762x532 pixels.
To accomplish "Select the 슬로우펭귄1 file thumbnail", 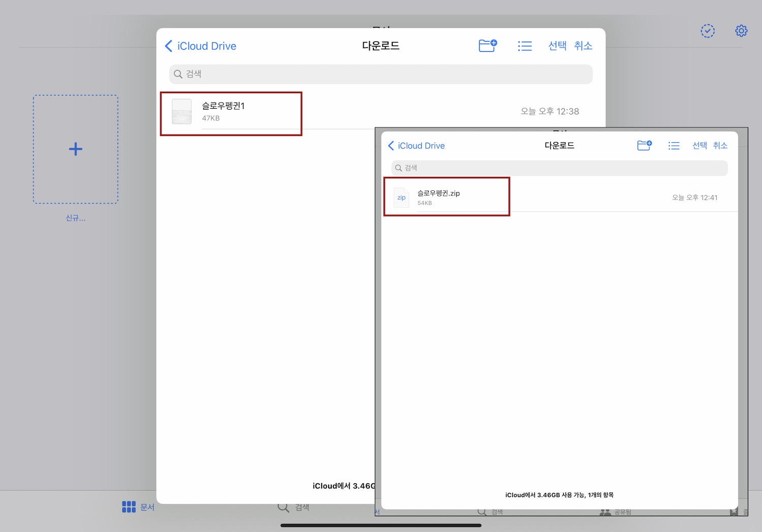I will click(x=182, y=112).
